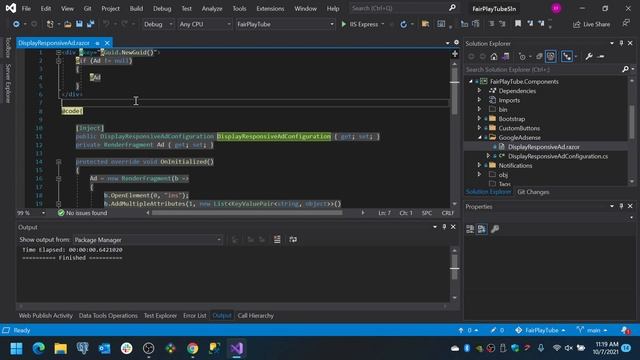Click Collapse All icon in Solution Explorer
Image resolution: width=640 pixels, height=360 pixels.
[x=539, y=57]
